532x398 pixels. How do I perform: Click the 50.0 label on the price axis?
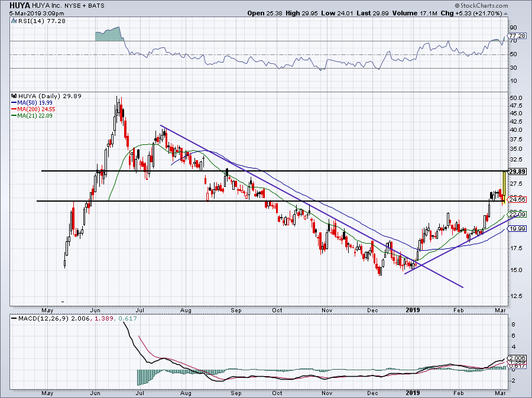[x=515, y=98]
